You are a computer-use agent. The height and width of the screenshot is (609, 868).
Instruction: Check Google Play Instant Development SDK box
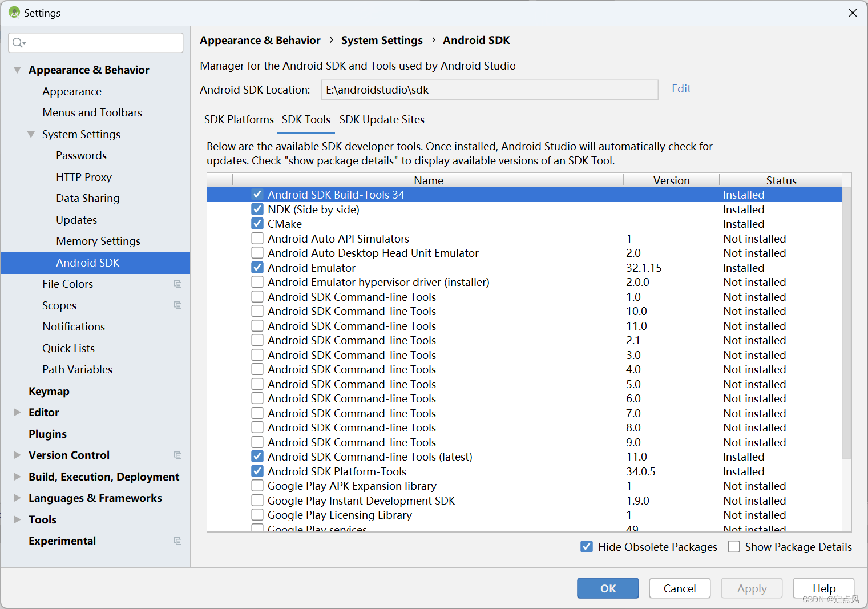click(x=257, y=501)
